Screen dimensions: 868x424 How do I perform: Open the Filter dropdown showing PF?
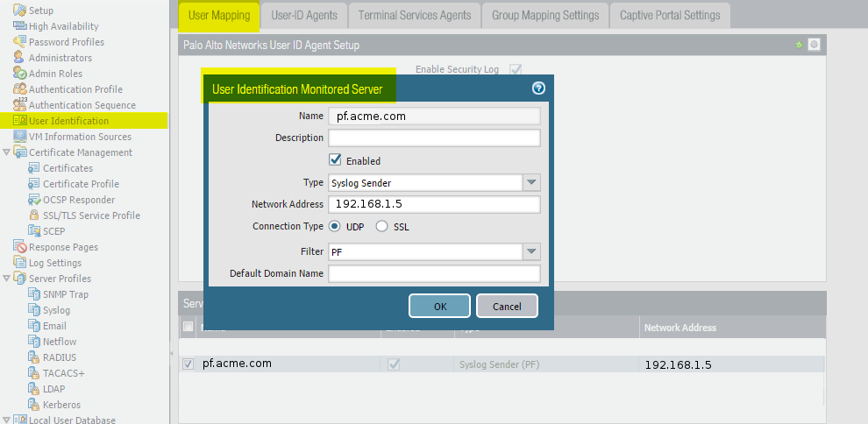(x=531, y=251)
